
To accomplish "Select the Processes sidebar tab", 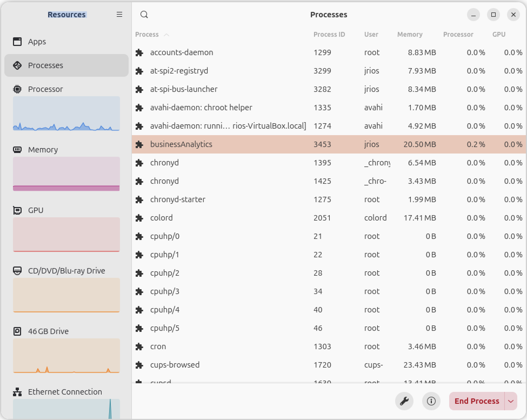I will (66, 65).
